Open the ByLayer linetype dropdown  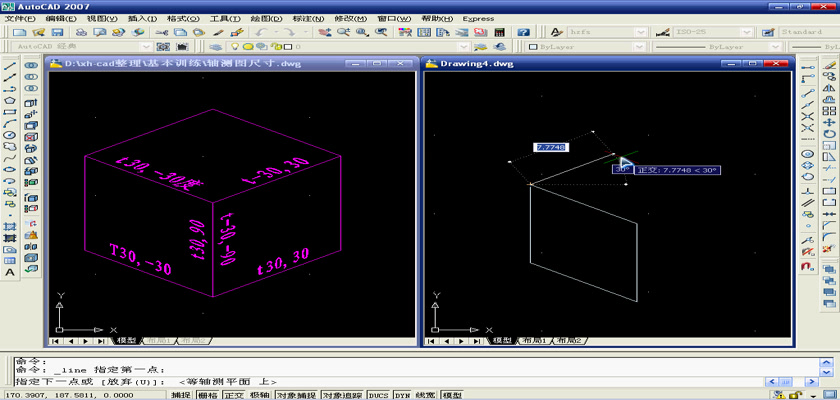click(x=776, y=47)
